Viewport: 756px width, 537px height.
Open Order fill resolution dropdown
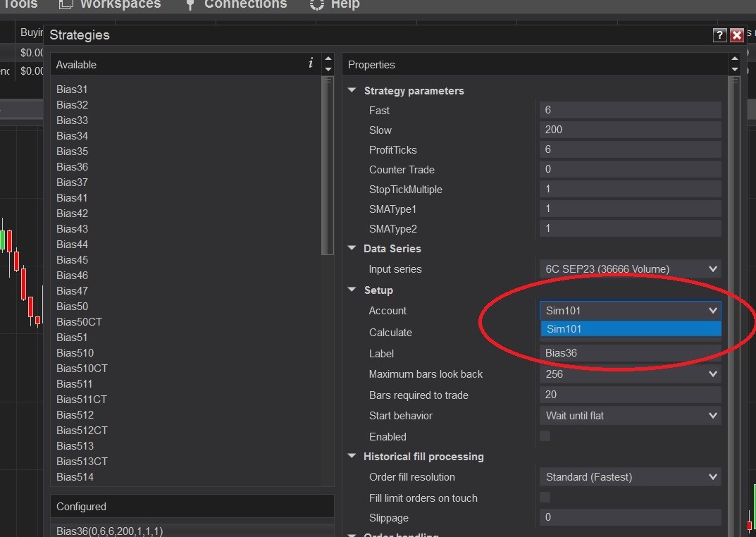[x=630, y=476]
